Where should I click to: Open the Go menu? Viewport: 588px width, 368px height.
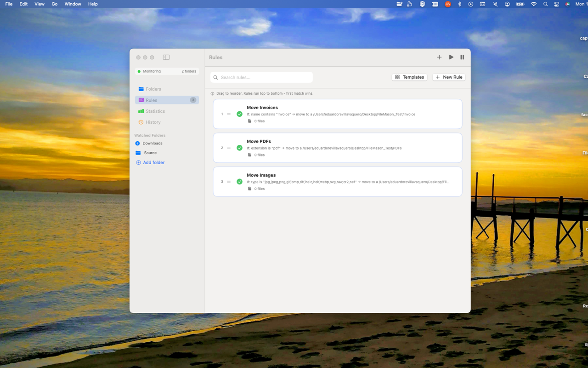[54, 4]
